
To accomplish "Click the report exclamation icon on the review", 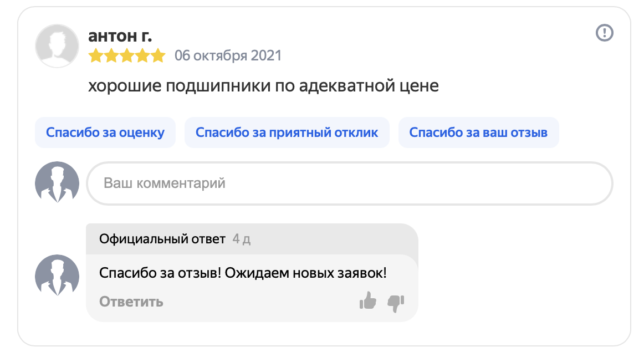I will 604,33.
